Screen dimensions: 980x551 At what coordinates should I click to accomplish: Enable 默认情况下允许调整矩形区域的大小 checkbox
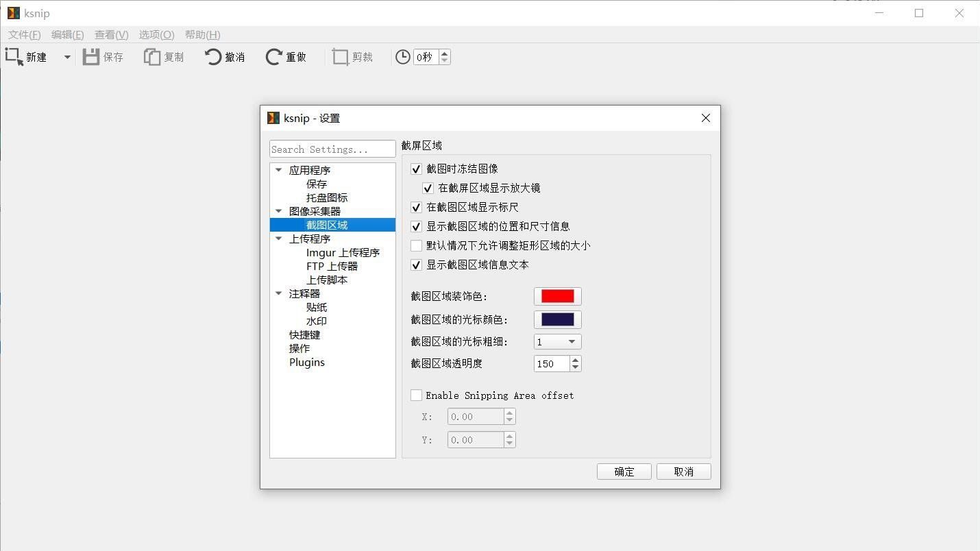[x=416, y=245]
